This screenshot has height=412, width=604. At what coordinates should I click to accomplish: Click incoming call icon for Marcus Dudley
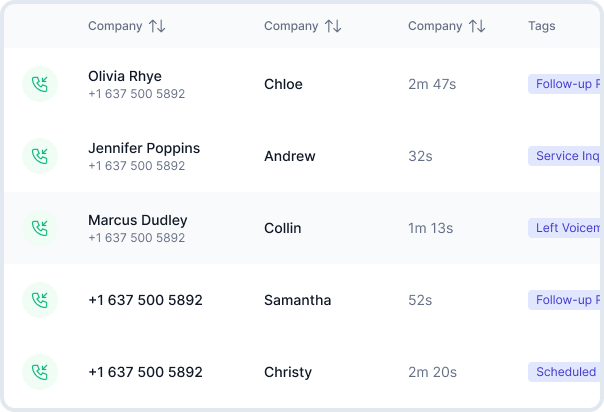tap(40, 228)
